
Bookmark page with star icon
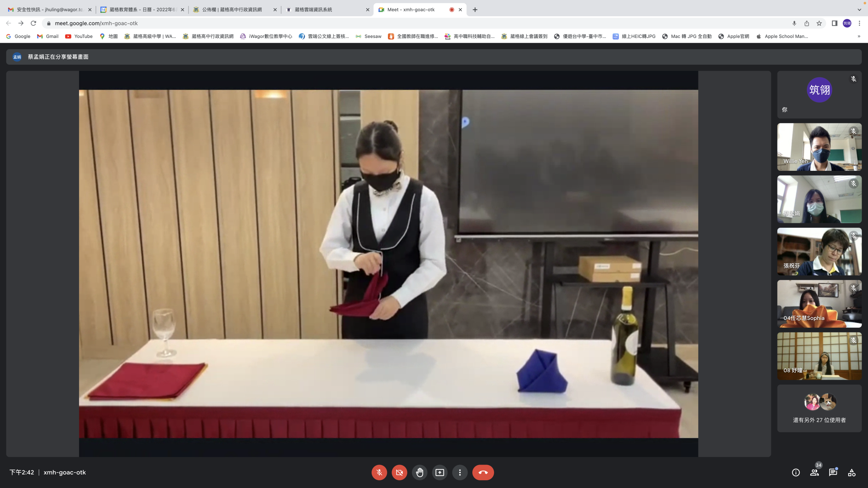(x=819, y=23)
